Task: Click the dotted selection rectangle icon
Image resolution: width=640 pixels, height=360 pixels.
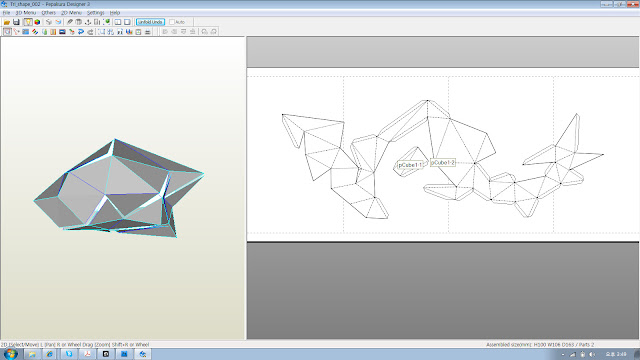Action: (101, 31)
